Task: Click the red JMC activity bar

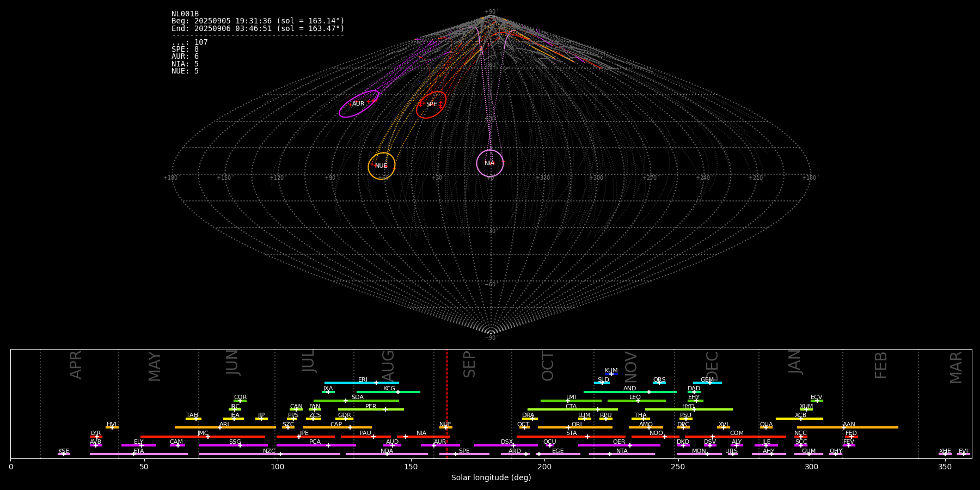Action: click(203, 437)
